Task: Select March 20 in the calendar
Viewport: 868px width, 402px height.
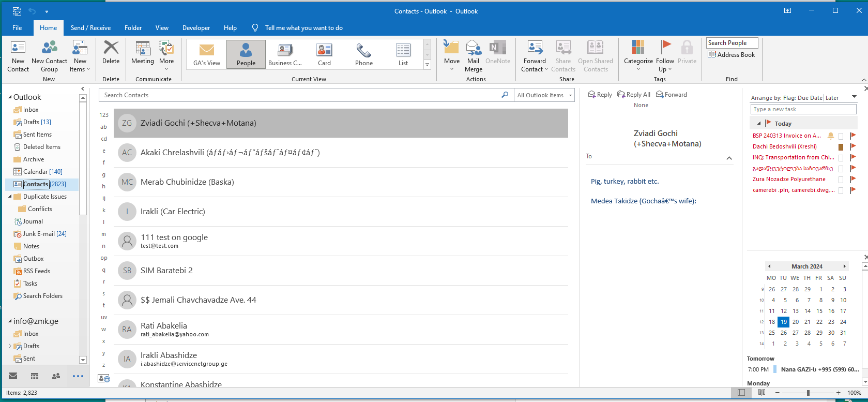Action: pos(796,322)
